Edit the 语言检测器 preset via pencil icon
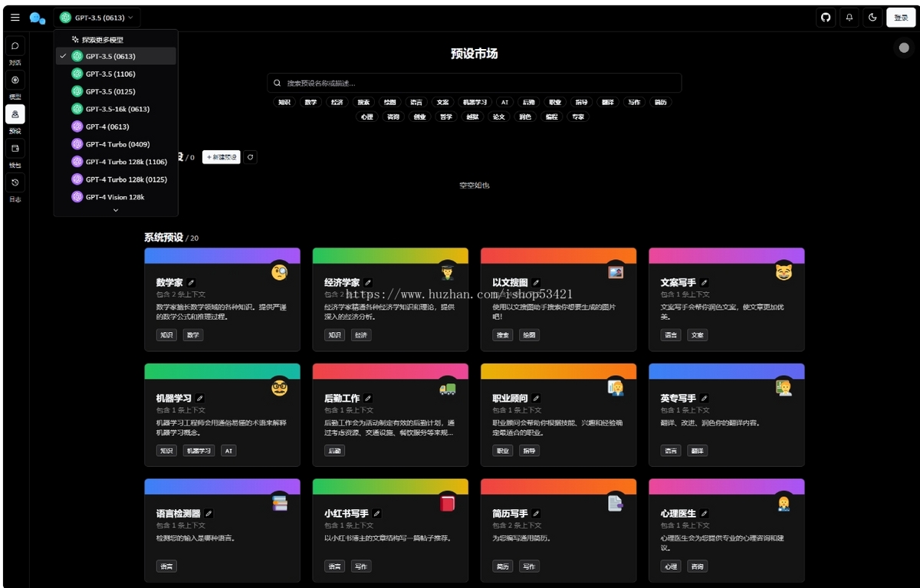The width and height of the screenshot is (920, 588). (x=209, y=514)
